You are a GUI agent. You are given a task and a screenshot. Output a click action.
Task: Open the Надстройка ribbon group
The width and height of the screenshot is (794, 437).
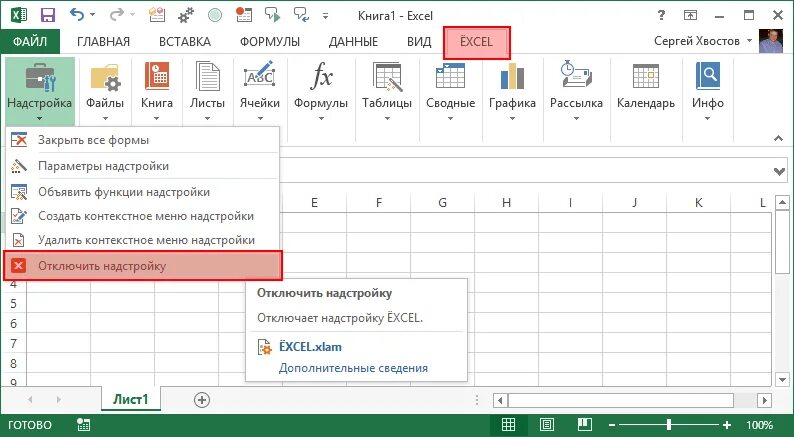pos(40,91)
